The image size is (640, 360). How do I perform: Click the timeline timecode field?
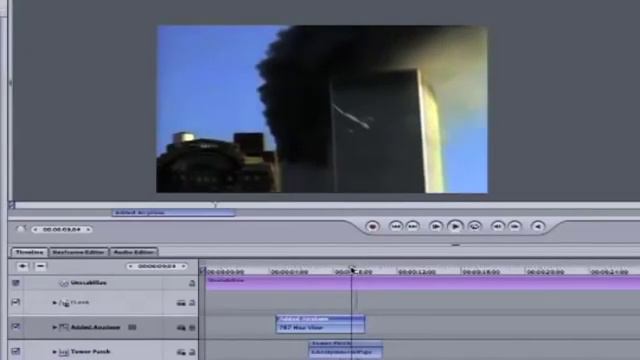[x=157, y=266]
